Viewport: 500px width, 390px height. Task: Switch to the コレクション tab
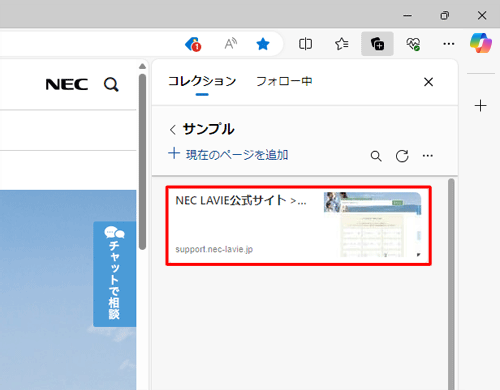tap(202, 81)
